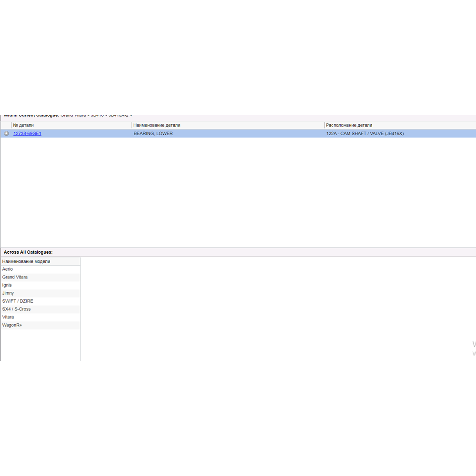Select Aerio in the model list
The image size is (476, 476).
(x=8, y=269)
